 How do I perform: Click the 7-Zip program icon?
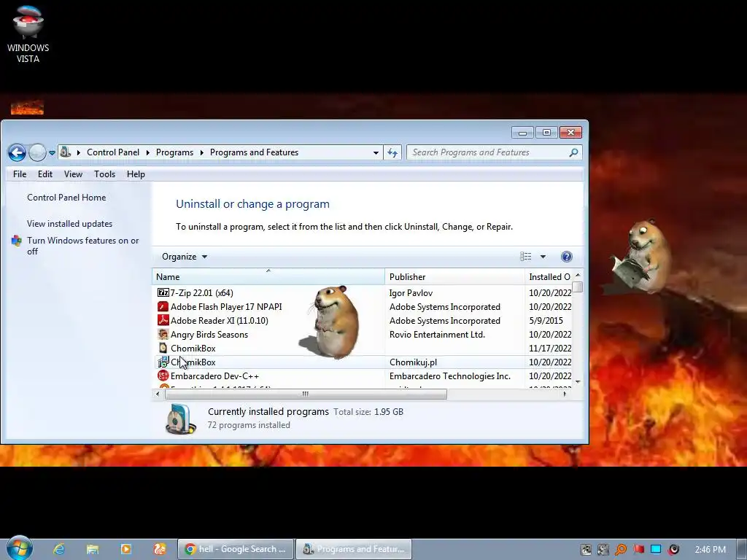[x=163, y=292]
